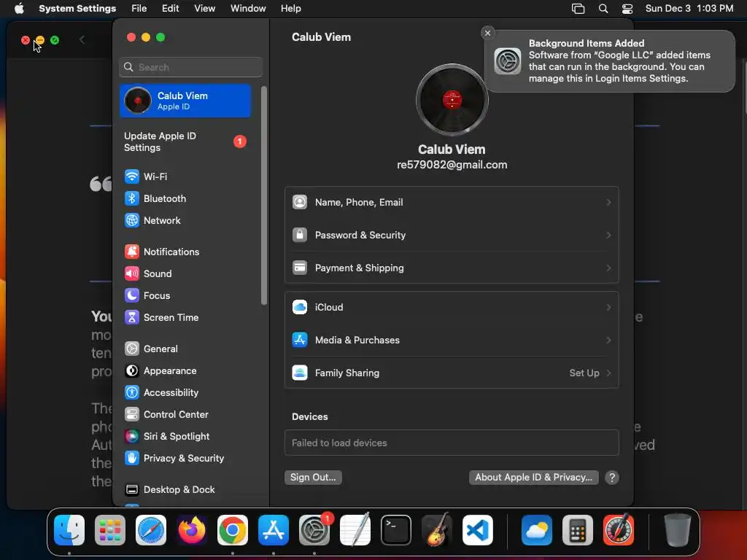Click the sidebar scrollbar

[x=263, y=195]
